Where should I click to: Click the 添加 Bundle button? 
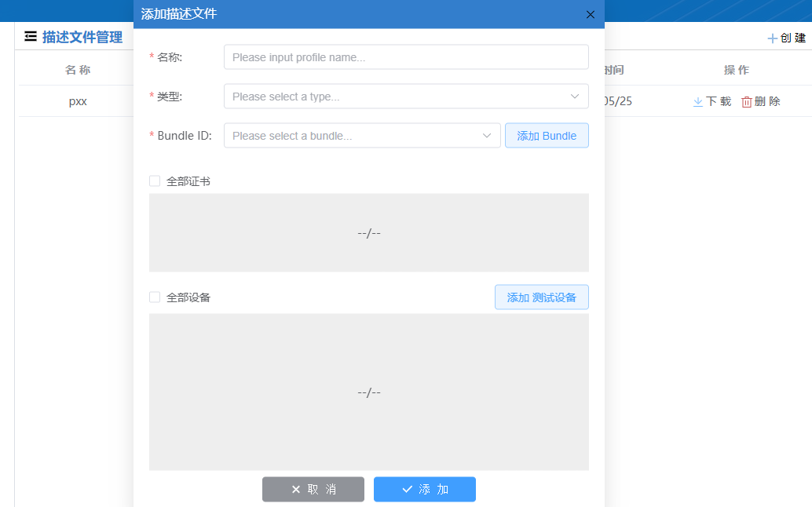click(547, 135)
